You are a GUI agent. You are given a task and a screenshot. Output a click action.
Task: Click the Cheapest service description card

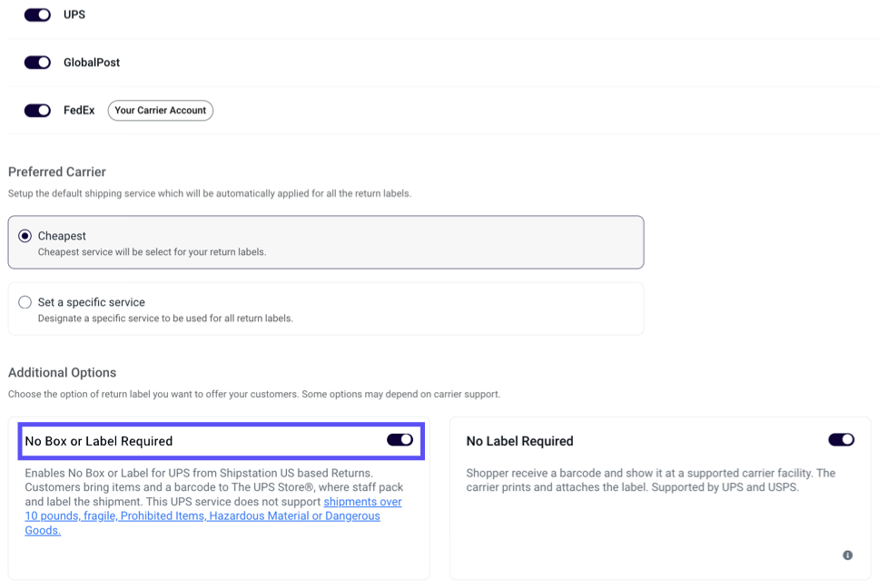pyautogui.click(x=324, y=241)
